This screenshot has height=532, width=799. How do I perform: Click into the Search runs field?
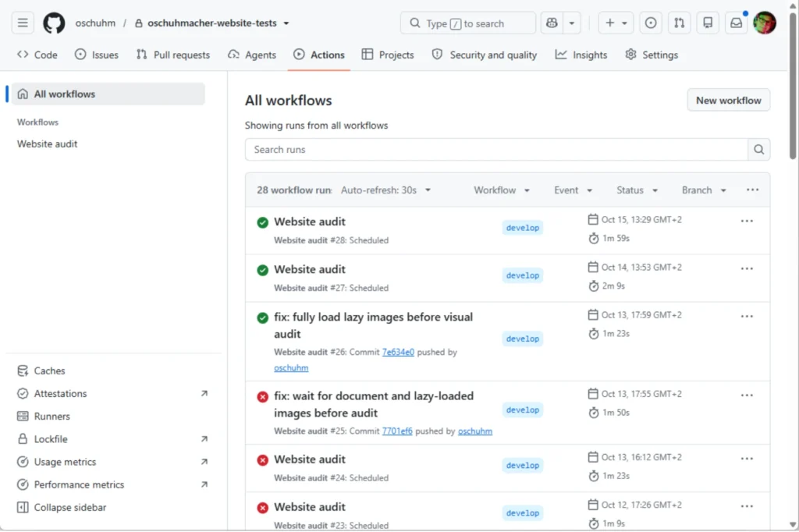pos(496,149)
